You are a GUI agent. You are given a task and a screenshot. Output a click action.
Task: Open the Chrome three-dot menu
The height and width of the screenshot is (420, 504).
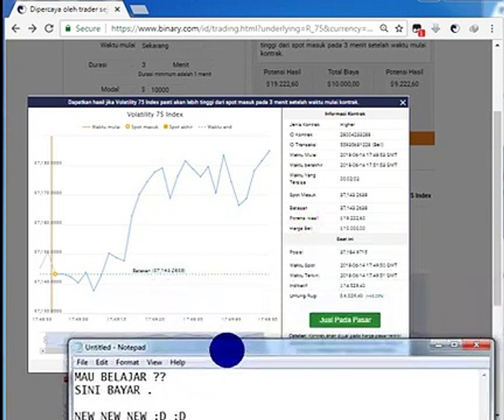click(x=492, y=29)
